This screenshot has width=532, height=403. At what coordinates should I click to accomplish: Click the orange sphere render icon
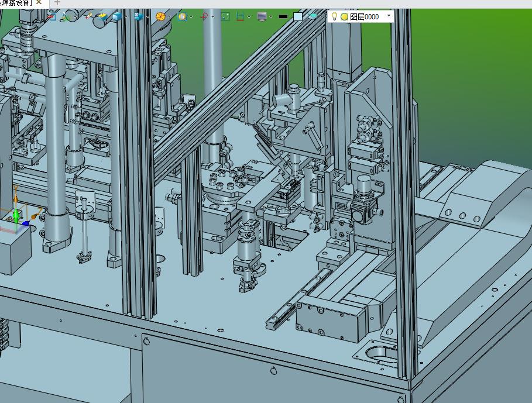pyautogui.click(x=160, y=16)
